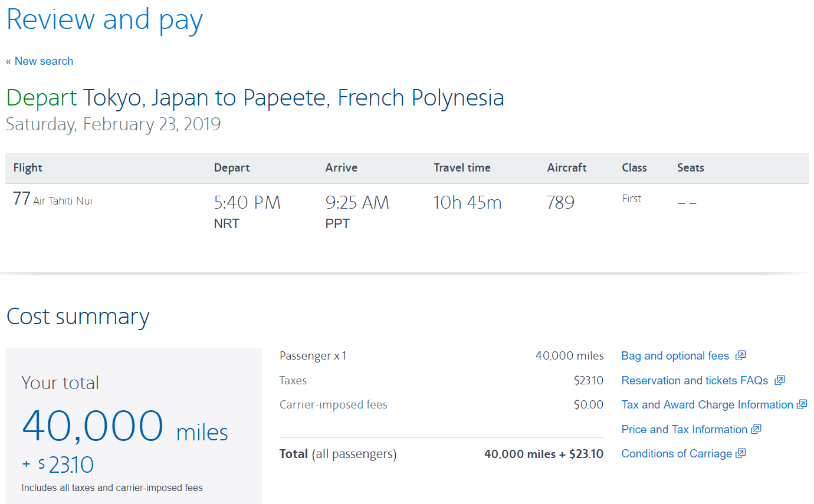Open the Conditions of Carriage link
The image size is (814, 504).
click(676, 454)
